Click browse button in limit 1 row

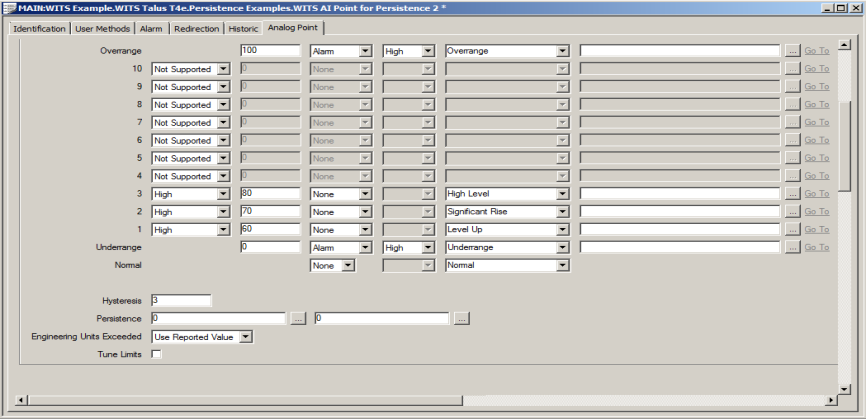tap(792, 230)
